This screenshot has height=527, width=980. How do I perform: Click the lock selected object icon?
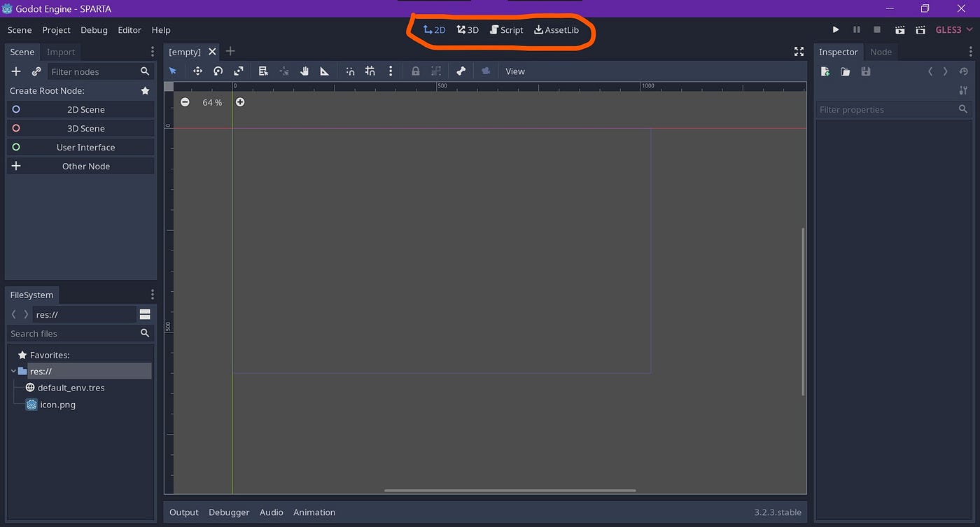tap(416, 71)
